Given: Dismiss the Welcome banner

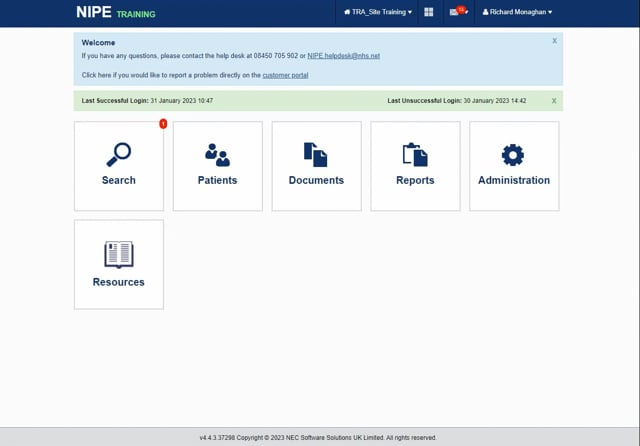Looking at the screenshot, I should coord(554,41).
